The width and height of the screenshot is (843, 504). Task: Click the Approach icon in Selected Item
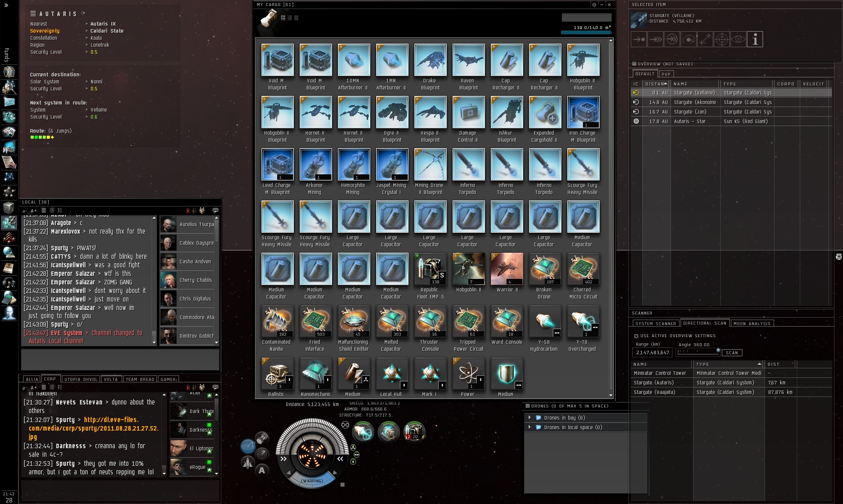pyautogui.click(x=639, y=39)
